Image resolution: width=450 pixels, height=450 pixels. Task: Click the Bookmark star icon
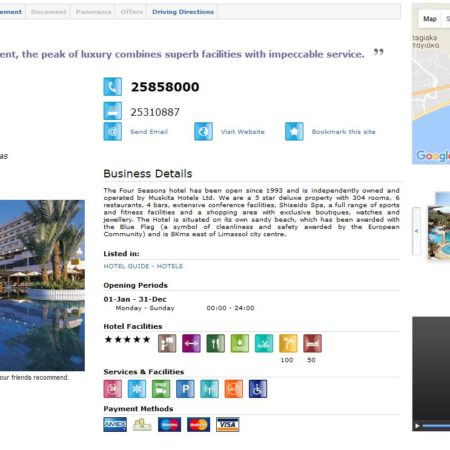pos(294,131)
